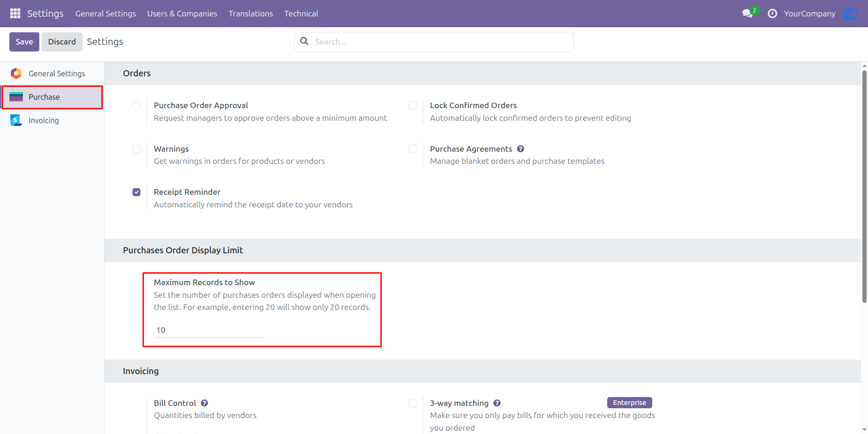This screenshot has width=868, height=434.
Task: Open the apps grid menu icon
Action: point(15,14)
